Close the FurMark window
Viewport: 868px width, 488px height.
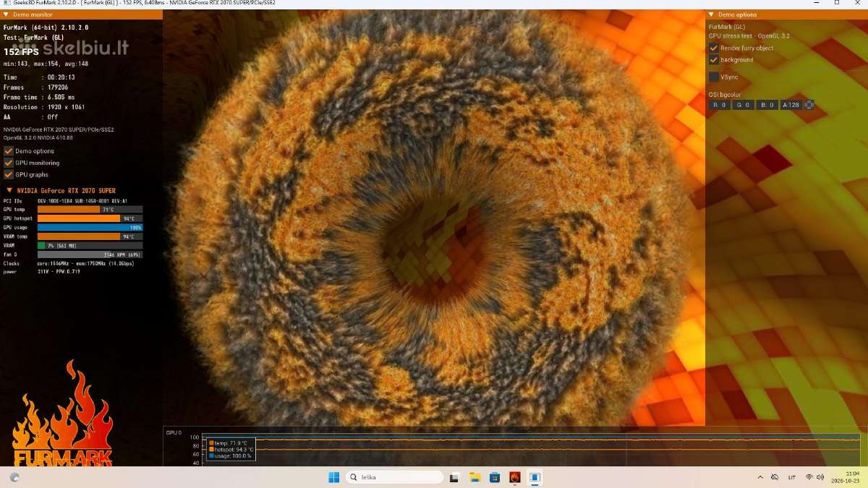(858, 4)
